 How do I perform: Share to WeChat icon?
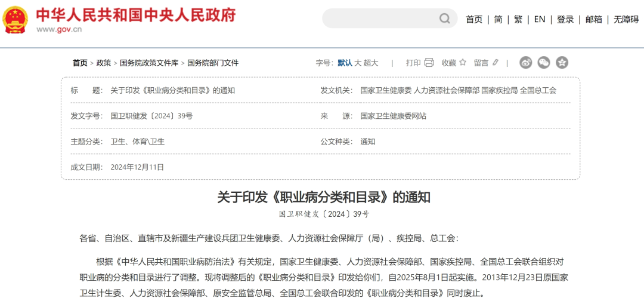[544, 63]
